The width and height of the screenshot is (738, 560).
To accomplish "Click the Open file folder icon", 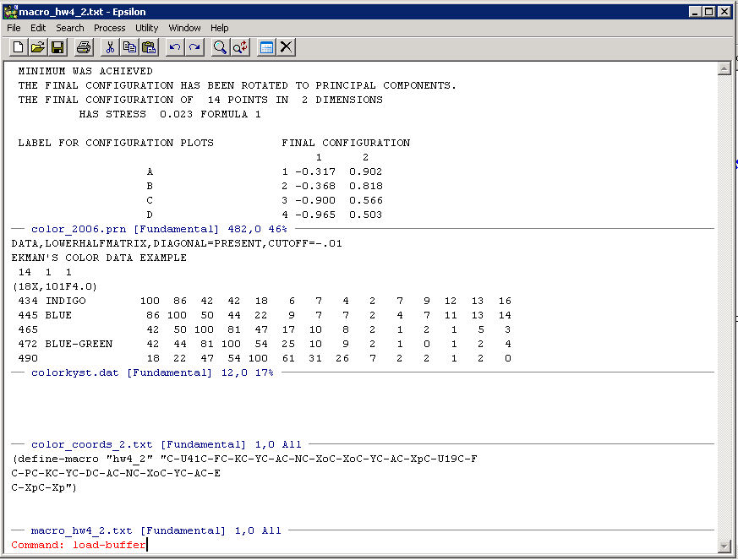I will click(x=38, y=47).
